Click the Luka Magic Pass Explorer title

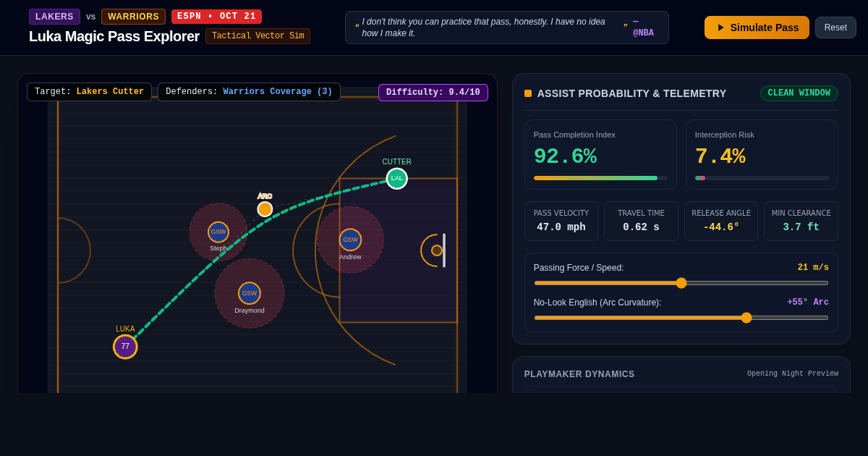[x=114, y=36]
